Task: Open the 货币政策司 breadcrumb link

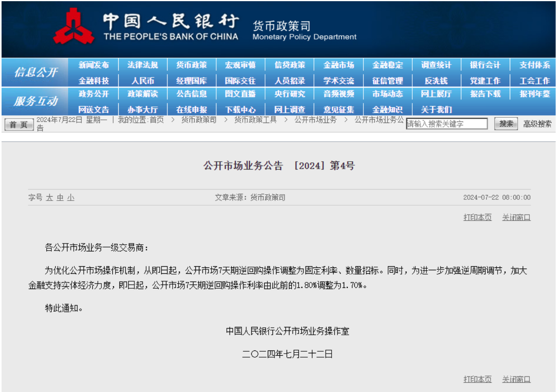Action: tap(199, 120)
